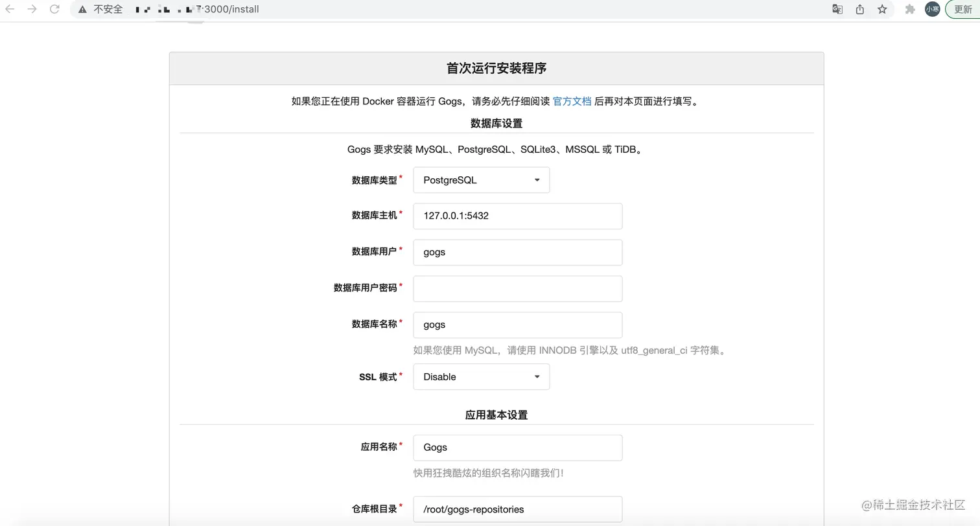980x526 pixels.
Task: Go back using the browser back arrow
Action: (10, 9)
